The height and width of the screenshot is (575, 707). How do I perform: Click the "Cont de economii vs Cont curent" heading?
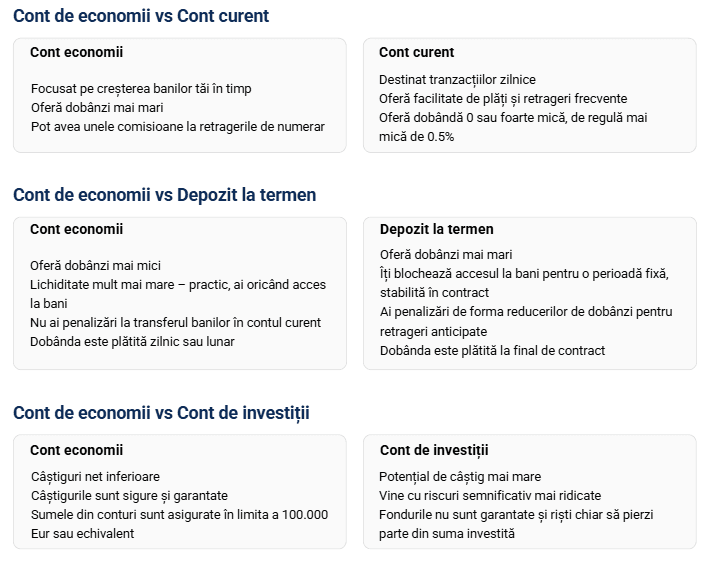coord(141,16)
